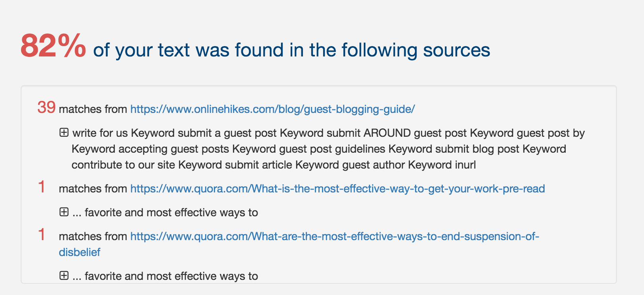Click the match count 1 beside pre-read link
The width and height of the screenshot is (644, 295).
tap(41, 187)
